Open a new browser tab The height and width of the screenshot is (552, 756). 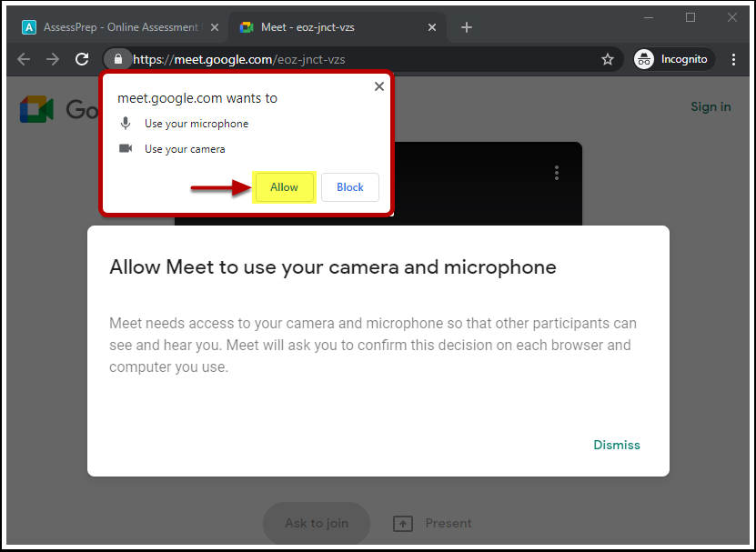click(466, 27)
